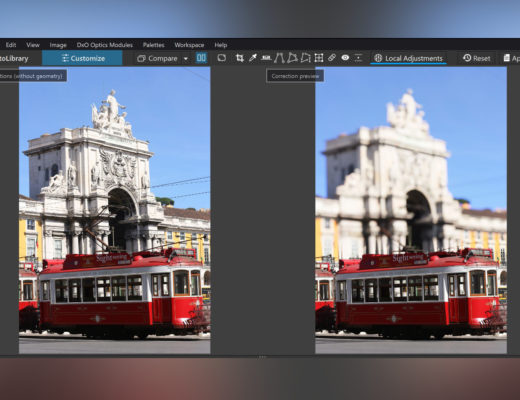The height and width of the screenshot is (400, 520).
Task: Select the Horizon leveling tool
Action: 266,58
